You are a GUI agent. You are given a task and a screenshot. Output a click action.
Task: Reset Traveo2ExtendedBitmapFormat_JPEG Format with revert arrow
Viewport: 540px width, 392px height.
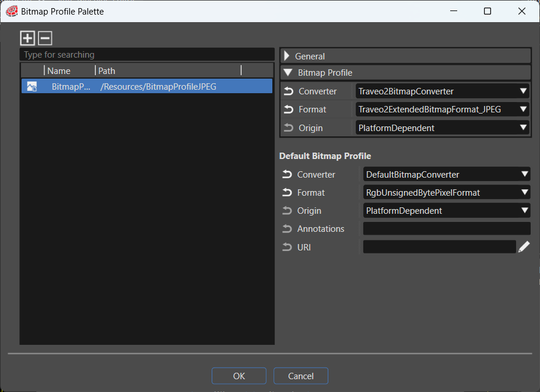(x=289, y=110)
